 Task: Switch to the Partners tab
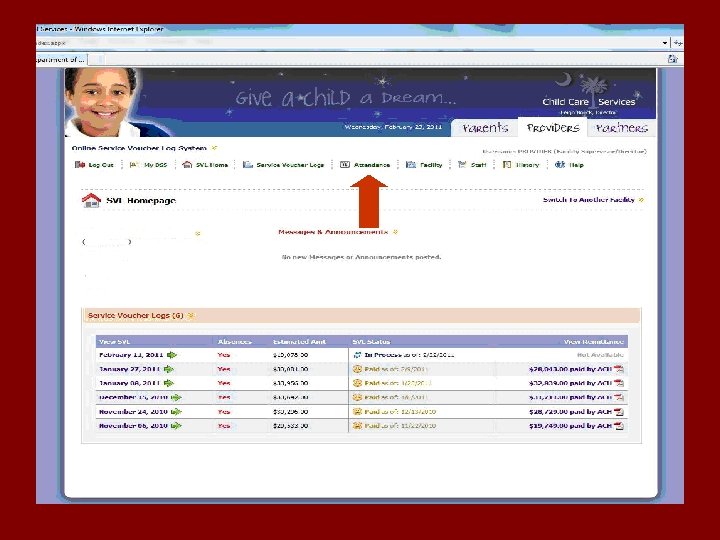click(621, 128)
